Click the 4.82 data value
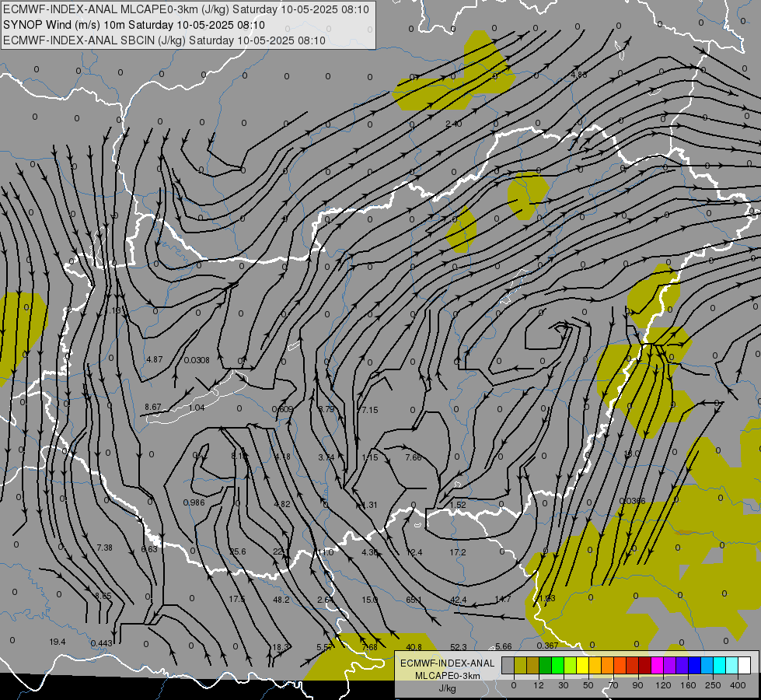This screenshot has height=700, width=761. tap(282, 504)
